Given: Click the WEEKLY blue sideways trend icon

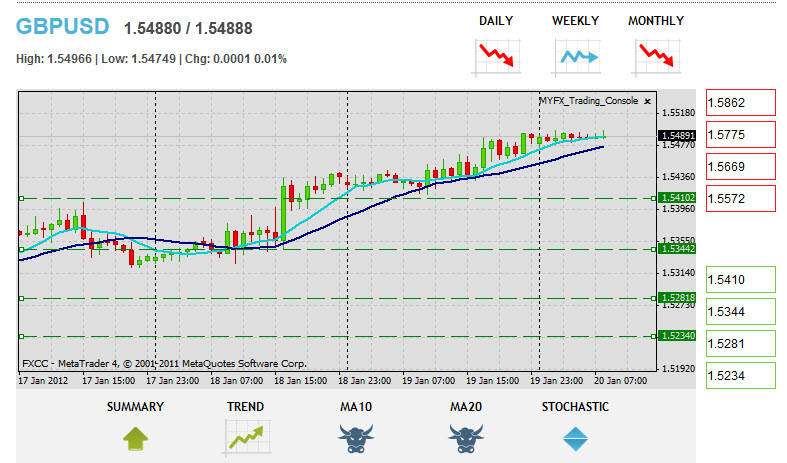Looking at the screenshot, I should pos(577,57).
